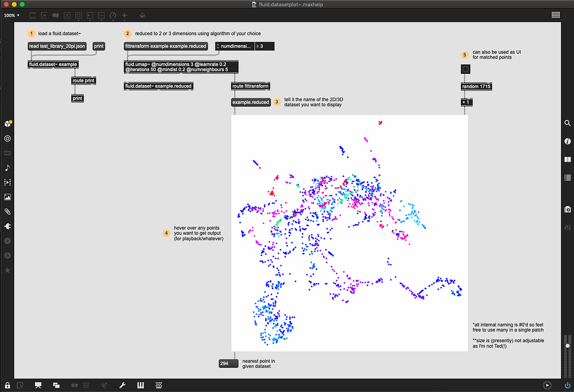Select the Audio files note icon in left sidebar
The width and height of the screenshot is (574, 392).
click(x=7, y=167)
